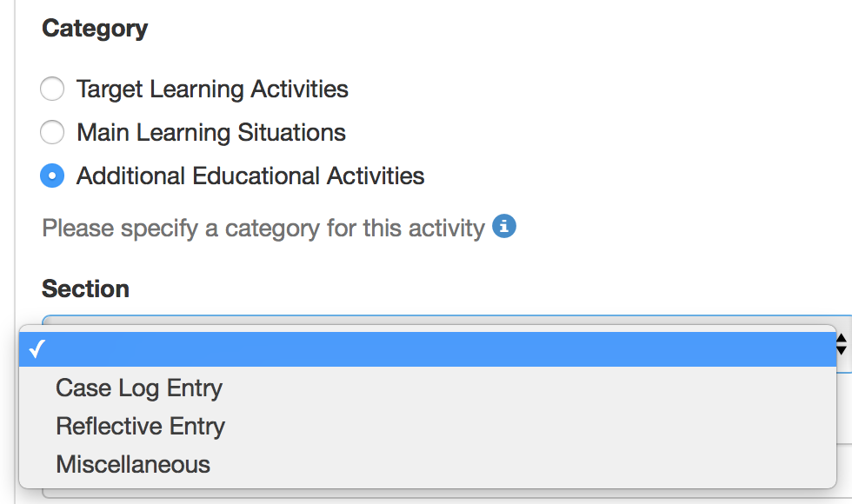Click the Section select up-down arrows
Viewport: 852px width, 504px height.
(x=842, y=344)
